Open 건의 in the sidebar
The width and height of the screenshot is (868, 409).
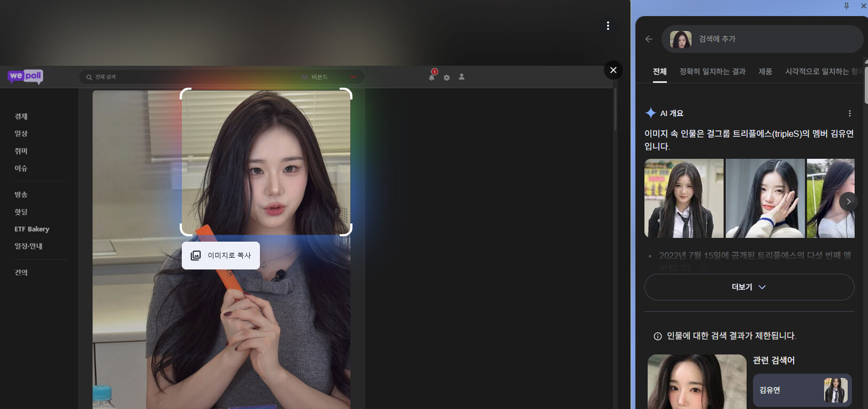pos(21,273)
